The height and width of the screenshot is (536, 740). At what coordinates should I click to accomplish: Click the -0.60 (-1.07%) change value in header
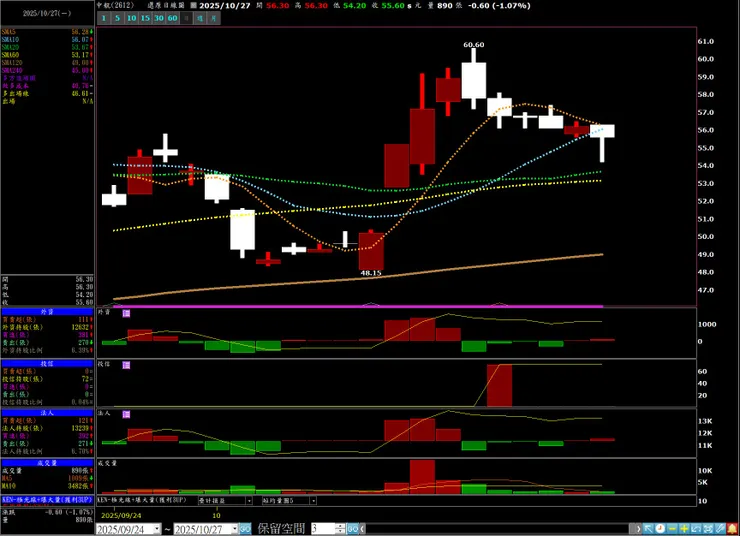(x=498, y=6)
